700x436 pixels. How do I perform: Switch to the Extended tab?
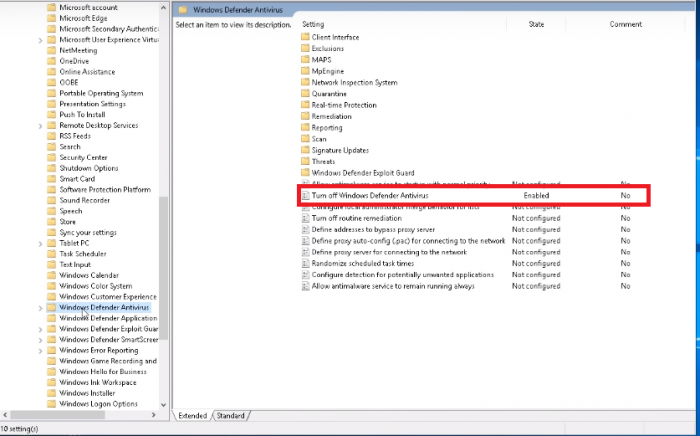[193, 415]
